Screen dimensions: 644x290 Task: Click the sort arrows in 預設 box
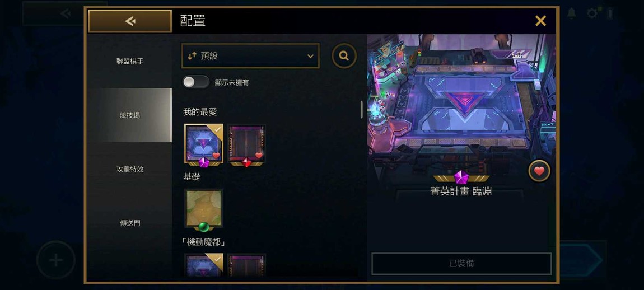tap(192, 57)
